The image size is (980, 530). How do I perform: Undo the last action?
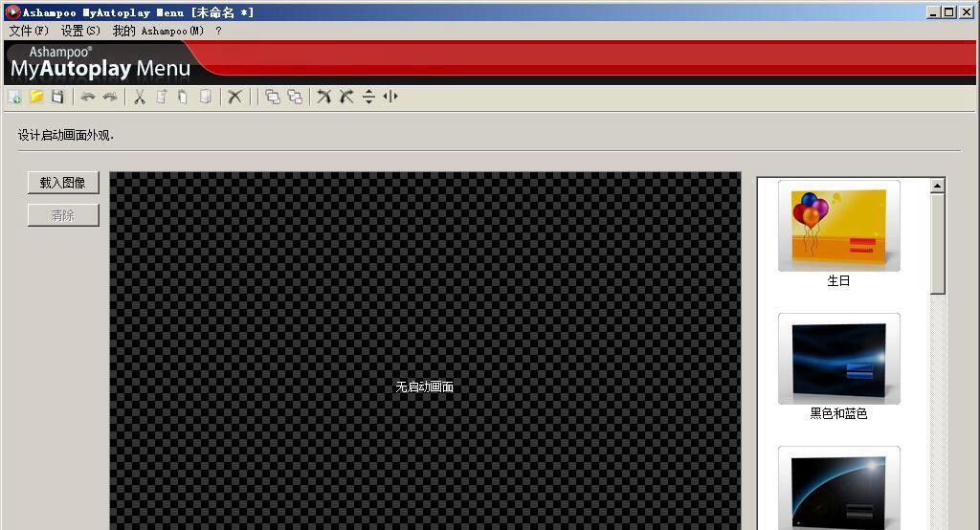pos(88,97)
